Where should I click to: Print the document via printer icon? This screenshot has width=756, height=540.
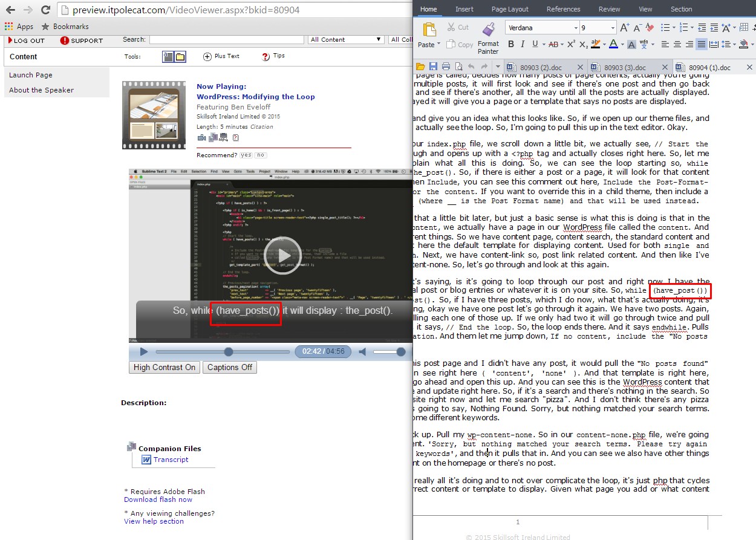point(446,67)
